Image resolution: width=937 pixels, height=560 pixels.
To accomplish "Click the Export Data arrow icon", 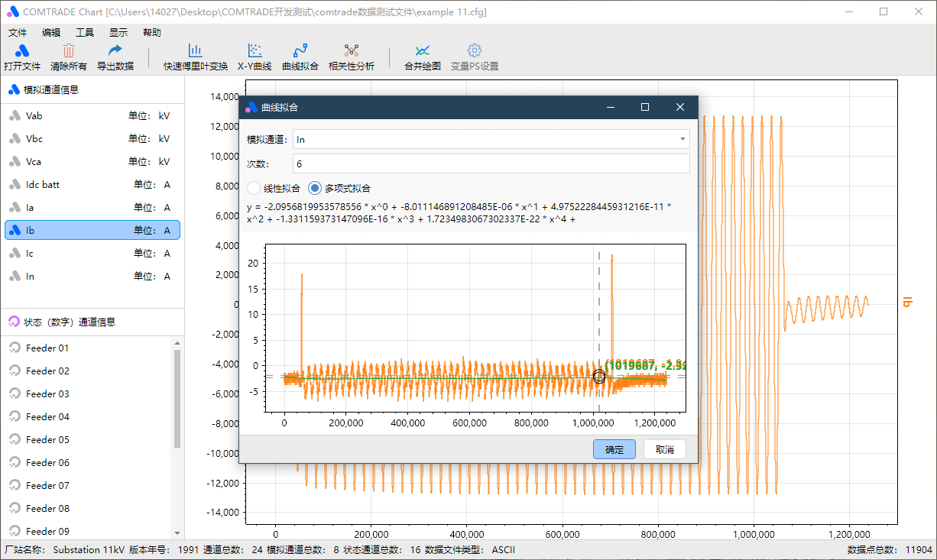I will pyautogui.click(x=115, y=51).
